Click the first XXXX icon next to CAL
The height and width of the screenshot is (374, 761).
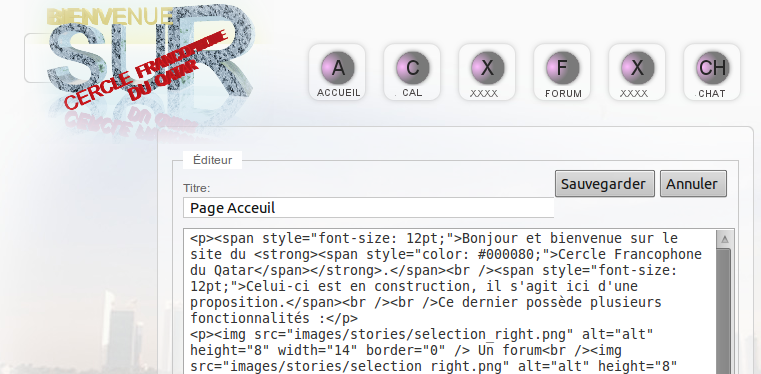point(487,72)
